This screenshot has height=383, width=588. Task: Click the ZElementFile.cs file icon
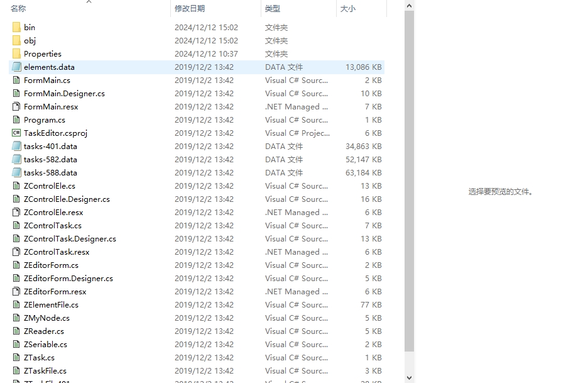tap(16, 304)
